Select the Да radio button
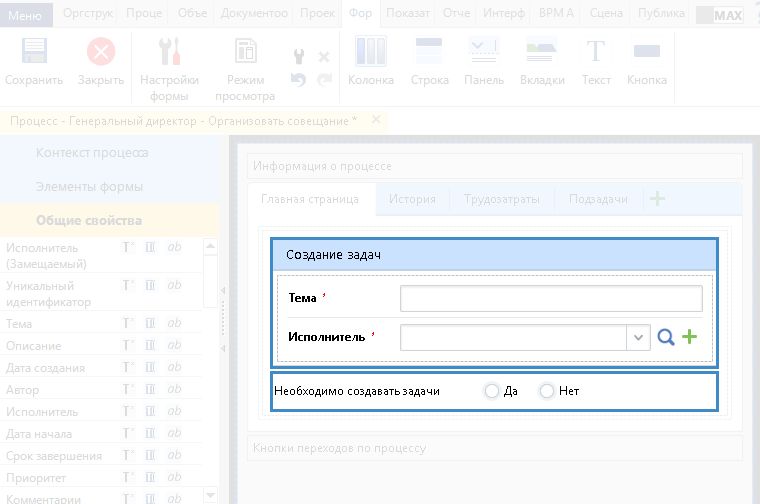The width and height of the screenshot is (760, 504). pos(491,391)
